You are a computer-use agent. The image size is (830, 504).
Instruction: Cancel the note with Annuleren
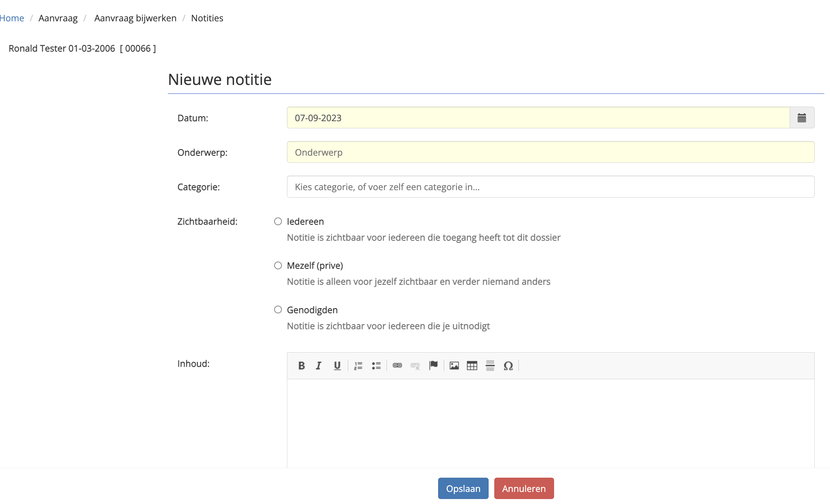click(524, 488)
